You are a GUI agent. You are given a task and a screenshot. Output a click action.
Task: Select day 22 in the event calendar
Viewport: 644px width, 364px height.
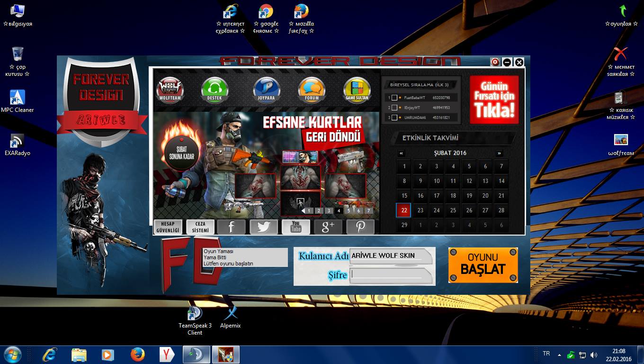(x=404, y=210)
